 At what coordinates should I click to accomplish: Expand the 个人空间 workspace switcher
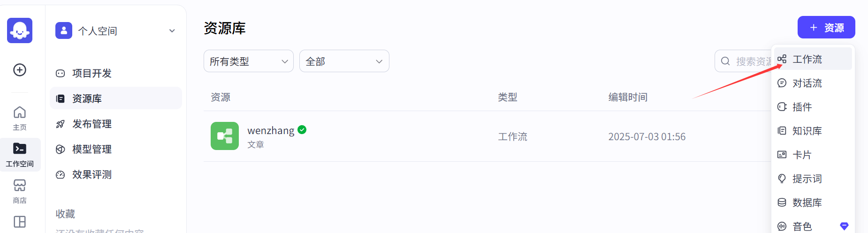pos(115,30)
